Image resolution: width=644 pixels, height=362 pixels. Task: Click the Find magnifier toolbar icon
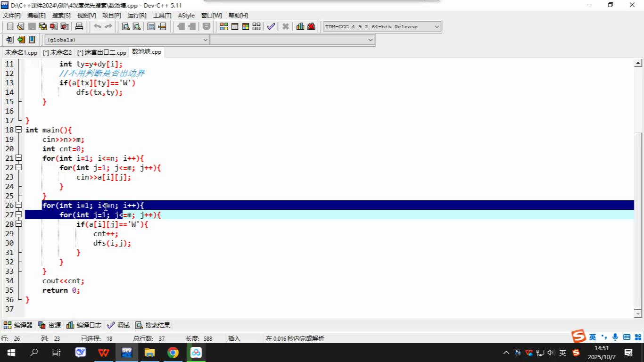[126, 26]
